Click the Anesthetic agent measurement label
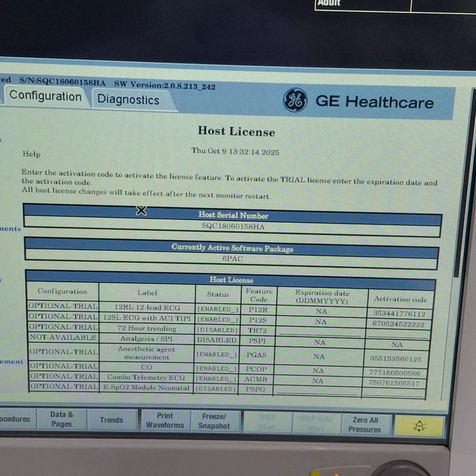The height and width of the screenshot is (476, 476). pos(146,353)
